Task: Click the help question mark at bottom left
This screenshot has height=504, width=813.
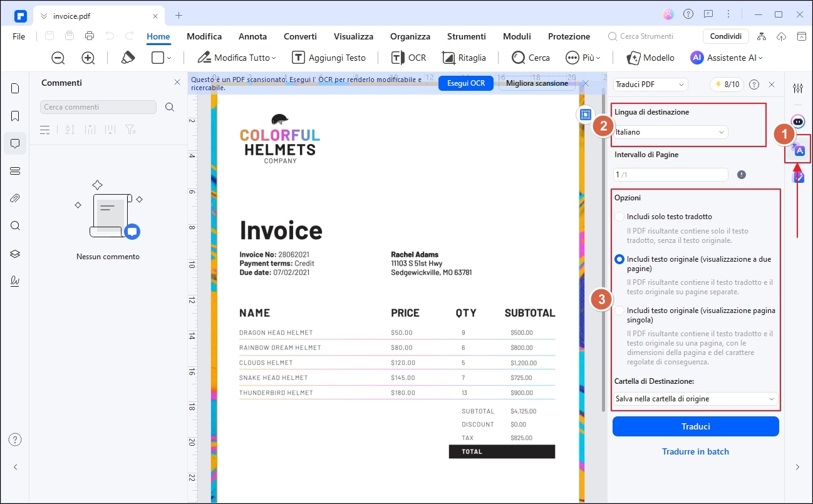Action: tap(15, 440)
